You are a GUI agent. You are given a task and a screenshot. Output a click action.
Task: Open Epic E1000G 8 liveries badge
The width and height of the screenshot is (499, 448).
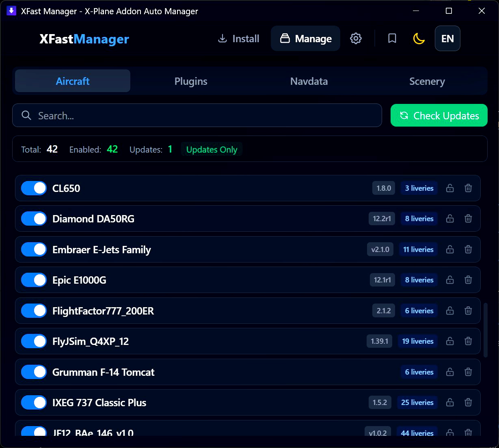pyautogui.click(x=419, y=280)
